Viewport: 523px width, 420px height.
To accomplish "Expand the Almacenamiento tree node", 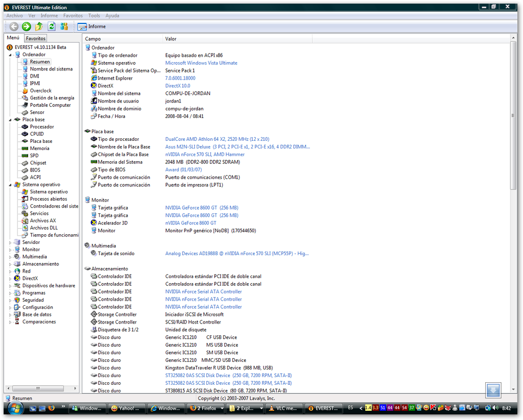I will [x=10, y=264].
